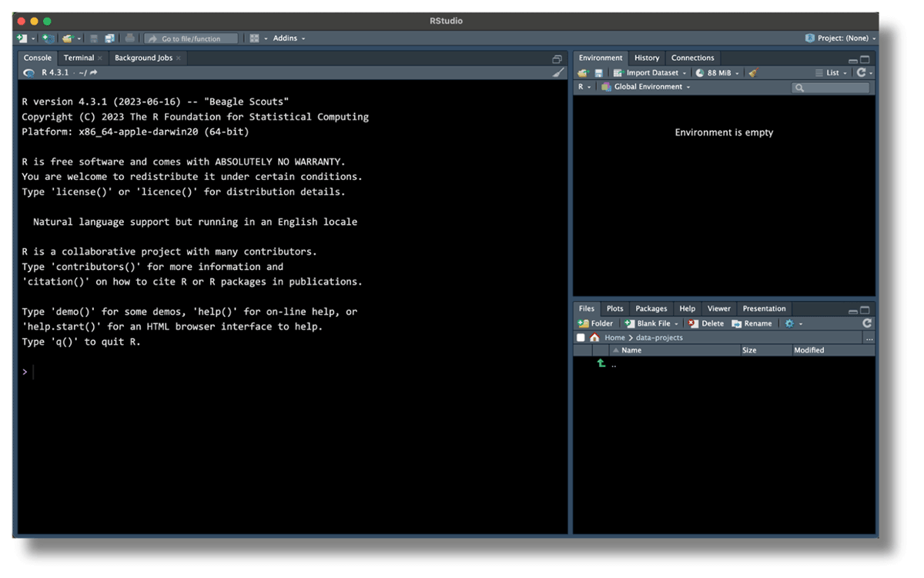Open the Packages tab

click(651, 309)
